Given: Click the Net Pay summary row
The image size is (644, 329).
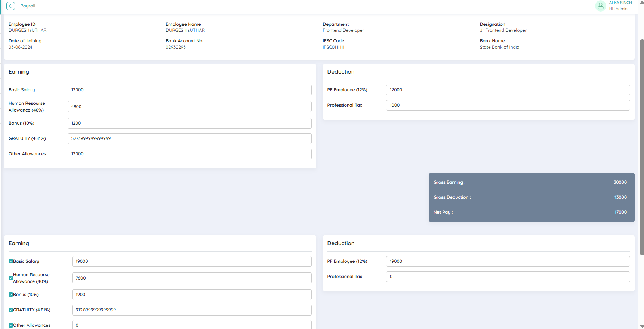Looking at the screenshot, I should [x=531, y=212].
